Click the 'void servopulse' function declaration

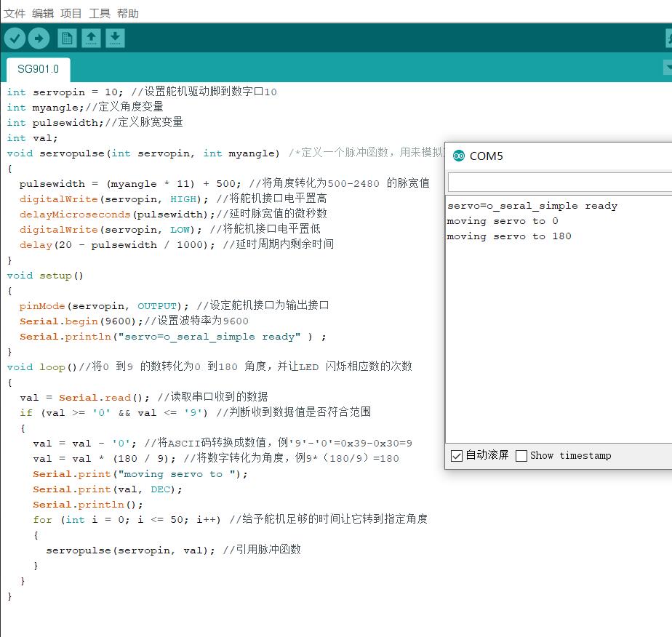(x=143, y=153)
